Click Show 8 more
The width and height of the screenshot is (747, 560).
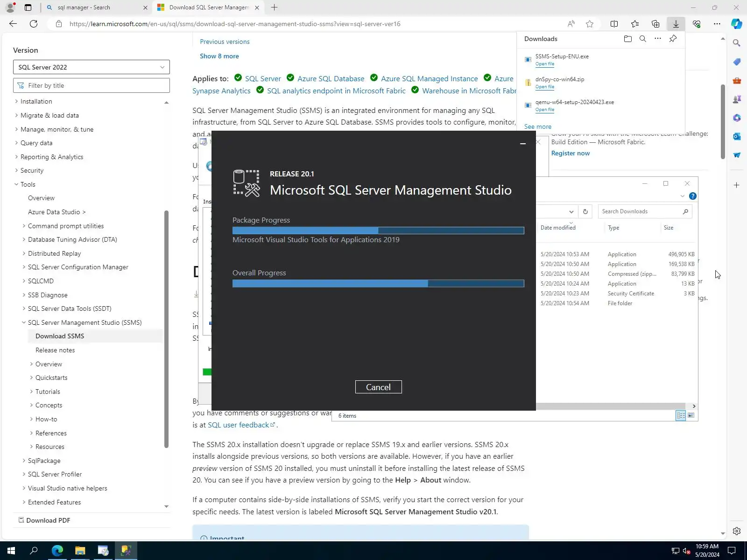219,56
